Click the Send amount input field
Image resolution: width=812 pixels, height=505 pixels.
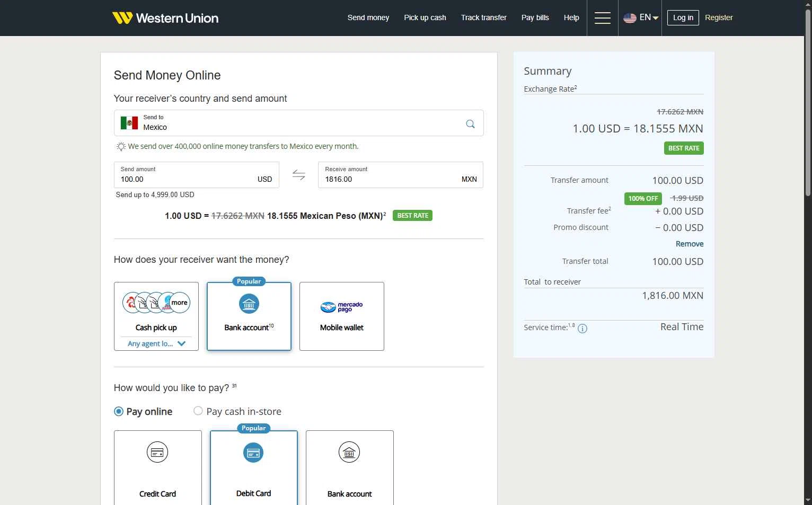(x=197, y=175)
